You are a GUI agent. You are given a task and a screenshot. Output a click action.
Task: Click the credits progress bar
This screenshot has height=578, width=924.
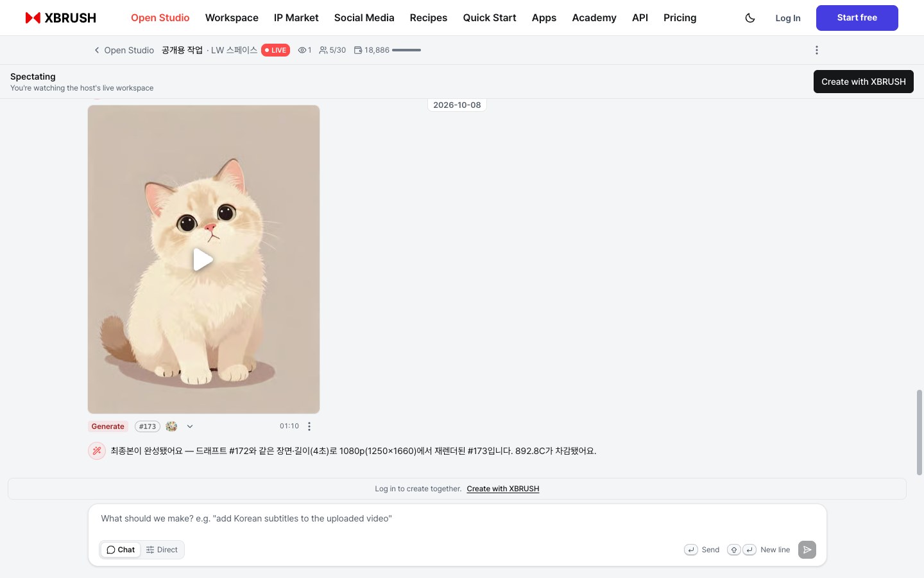(406, 50)
